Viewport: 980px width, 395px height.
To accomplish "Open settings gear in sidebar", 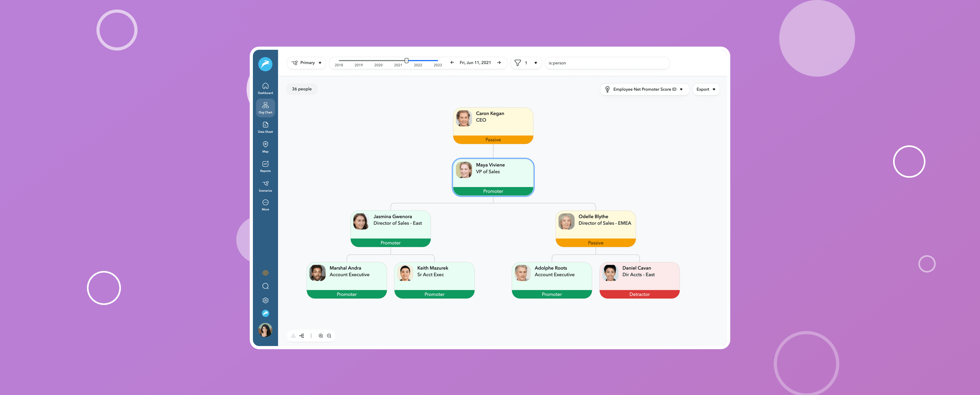I will pyautogui.click(x=266, y=300).
